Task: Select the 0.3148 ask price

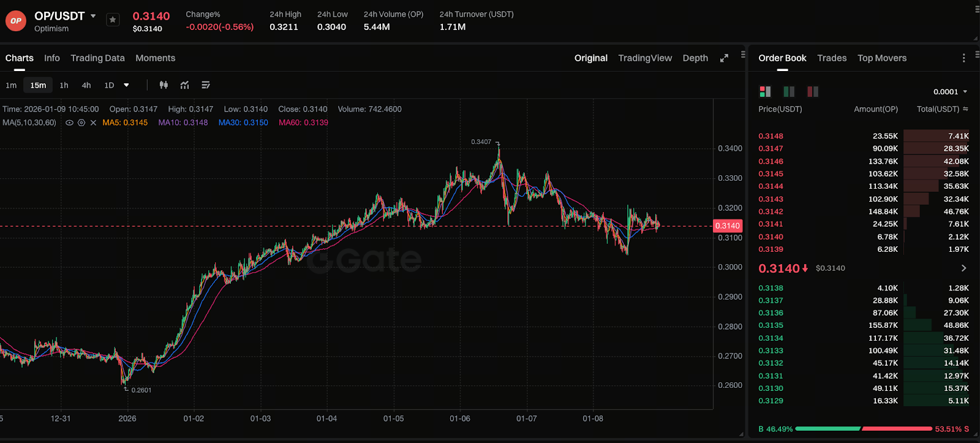Action: [771, 136]
